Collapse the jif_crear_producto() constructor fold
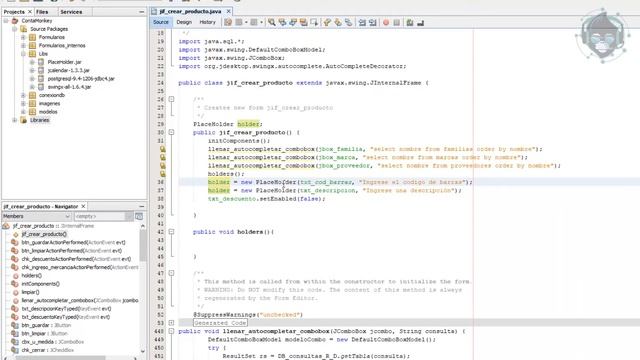This screenshot has width=640, height=360. click(x=171, y=132)
